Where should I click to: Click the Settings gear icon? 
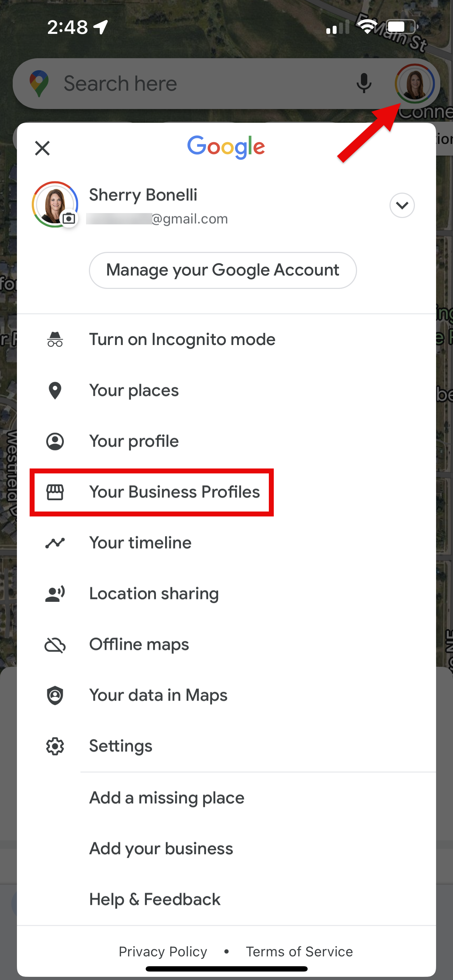(x=55, y=746)
